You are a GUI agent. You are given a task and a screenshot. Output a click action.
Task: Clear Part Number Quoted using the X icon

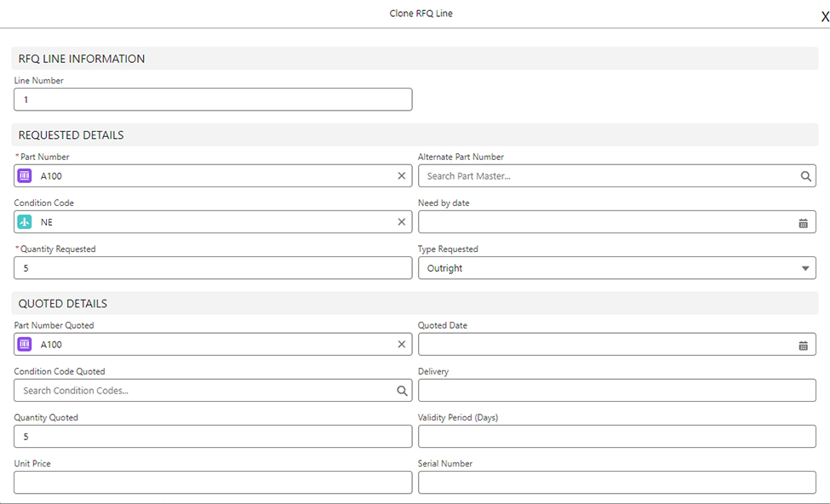pos(401,344)
